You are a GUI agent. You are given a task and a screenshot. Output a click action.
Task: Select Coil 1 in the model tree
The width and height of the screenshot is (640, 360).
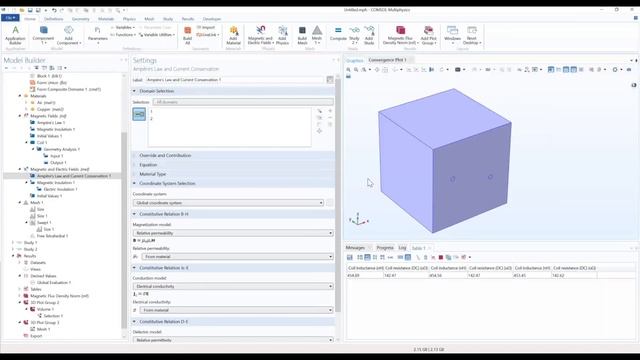(42, 143)
